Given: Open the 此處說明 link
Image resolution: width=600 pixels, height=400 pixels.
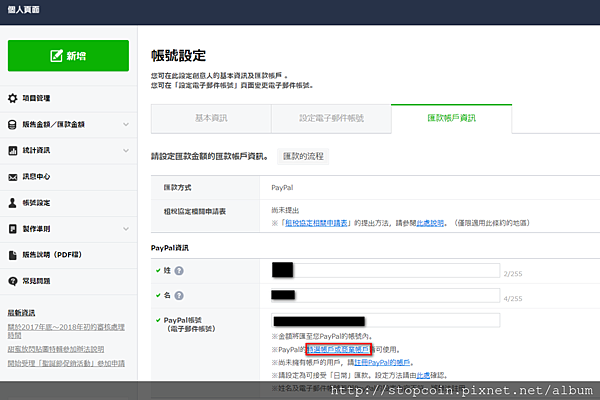Looking at the screenshot, I should point(430,223).
